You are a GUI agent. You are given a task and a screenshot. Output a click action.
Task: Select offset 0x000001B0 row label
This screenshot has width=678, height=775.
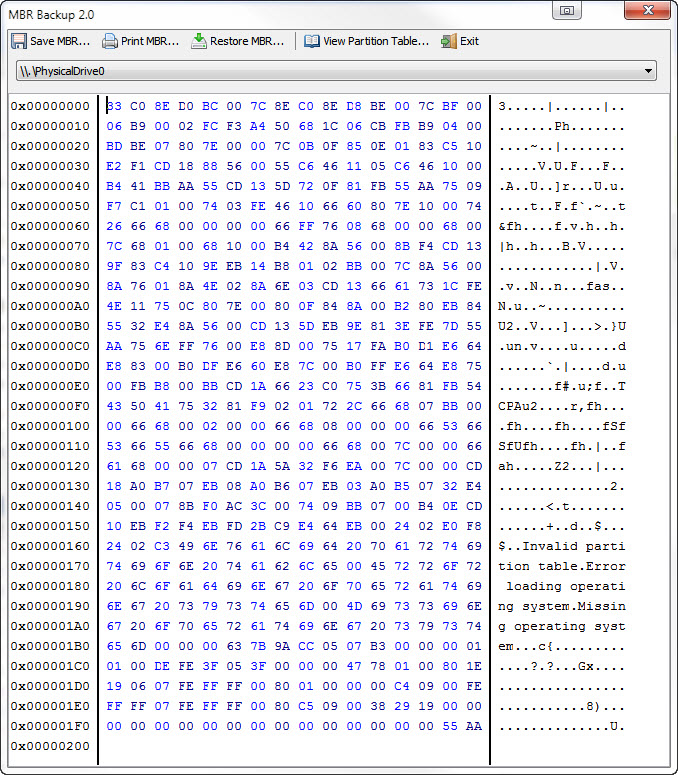point(50,646)
